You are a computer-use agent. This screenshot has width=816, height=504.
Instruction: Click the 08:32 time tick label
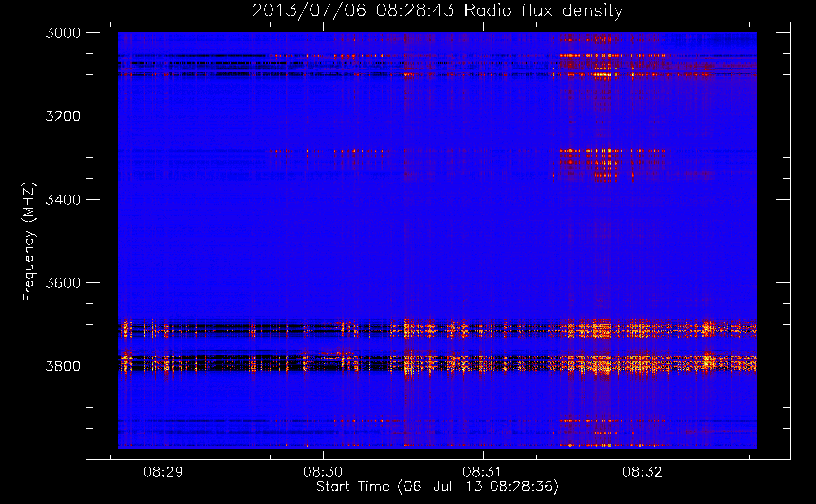(x=642, y=472)
